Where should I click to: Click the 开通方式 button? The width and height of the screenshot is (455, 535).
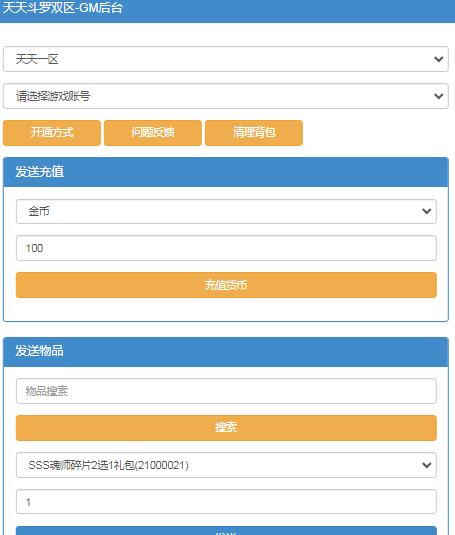pyautogui.click(x=52, y=133)
